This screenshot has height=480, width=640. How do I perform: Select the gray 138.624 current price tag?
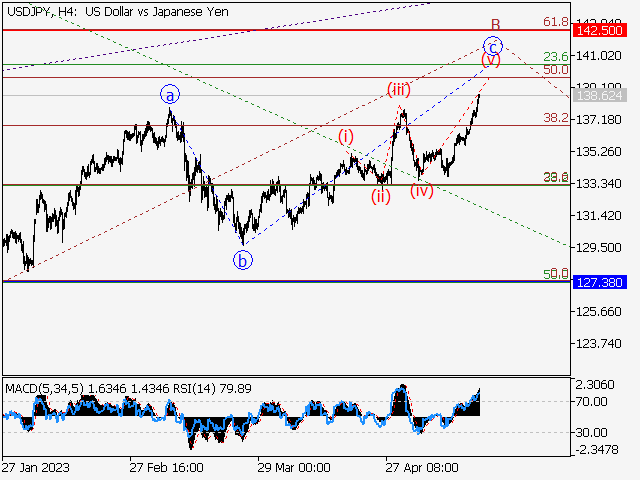pos(599,96)
